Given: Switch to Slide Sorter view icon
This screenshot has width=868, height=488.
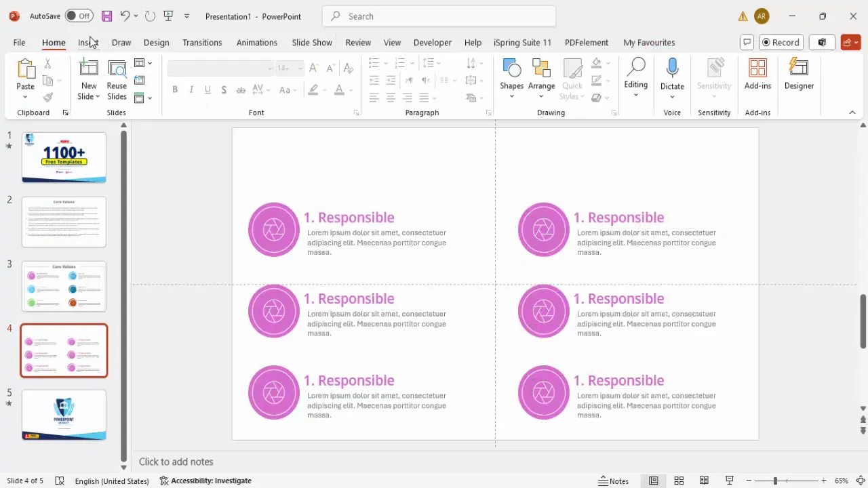Looking at the screenshot, I should tap(679, 481).
